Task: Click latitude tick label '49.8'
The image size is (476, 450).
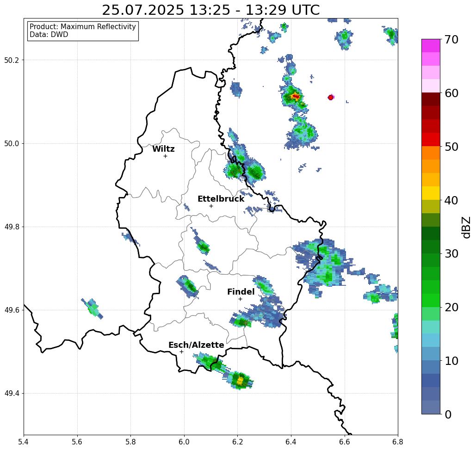Action: click(12, 227)
